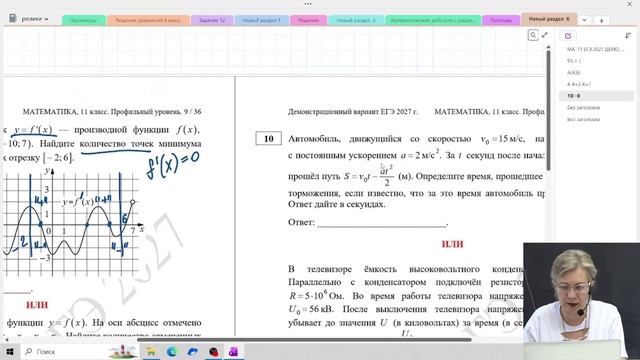
Task: Select the active 'Новый раздел 6' tab
Action: (x=549, y=19)
